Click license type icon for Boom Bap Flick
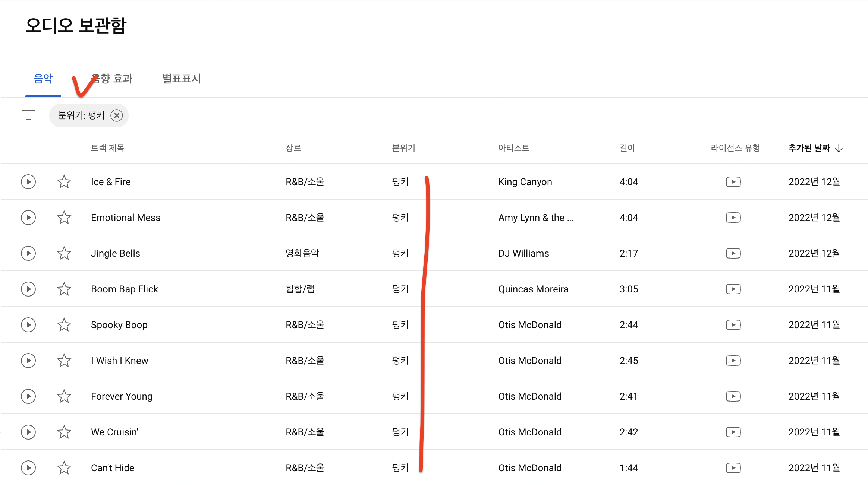The image size is (868, 485). pos(733,289)
